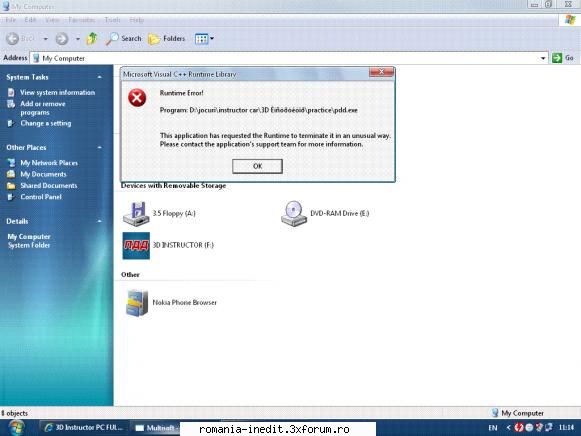This screenshot has height=436, width=581.
Task: Select the 3D INSTRUCTOR (F:) drive icon
Action: [x=136, y=246]
